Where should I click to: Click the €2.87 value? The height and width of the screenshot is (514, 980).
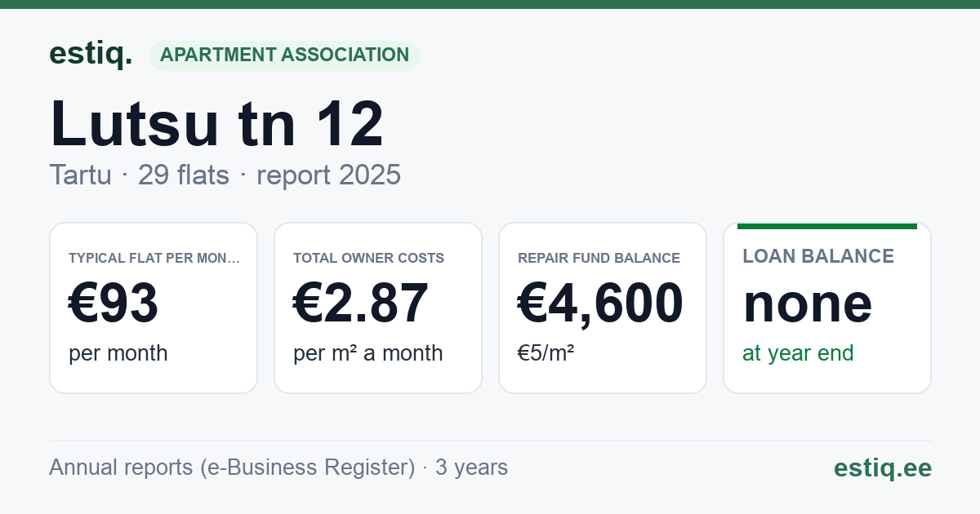pyautogui.click(x=361, y=304)
